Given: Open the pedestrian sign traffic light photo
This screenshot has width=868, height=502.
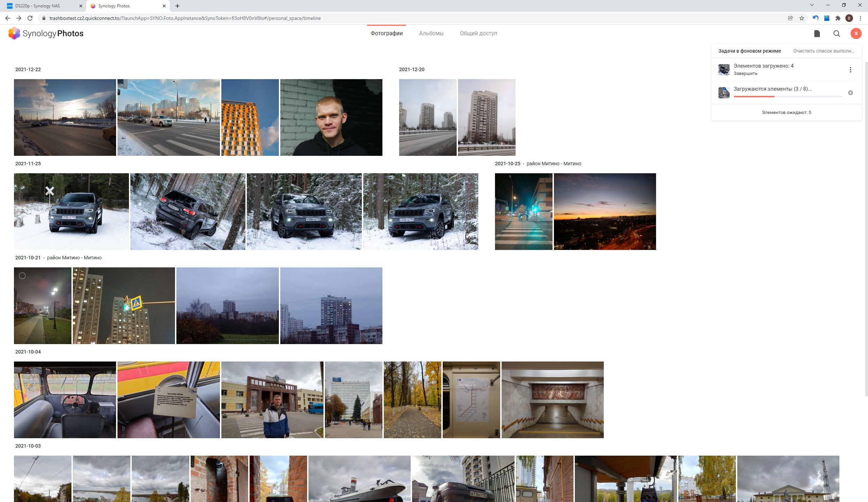Looking at the screenshot, I should [124, 306].
